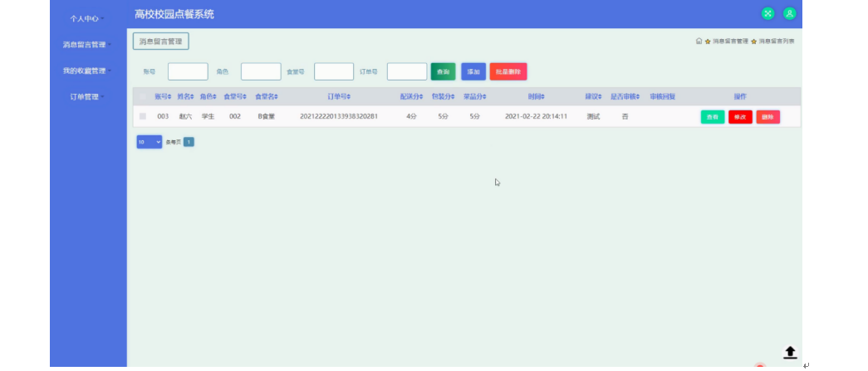Click the red 批量删除 button

point(508,72)
